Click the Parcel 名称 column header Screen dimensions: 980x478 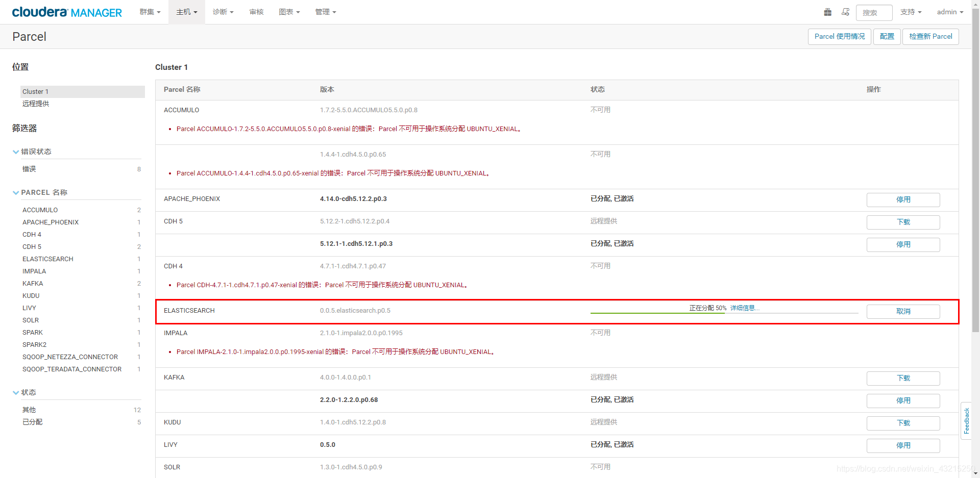pyautogui.click(x=182, y=89)
